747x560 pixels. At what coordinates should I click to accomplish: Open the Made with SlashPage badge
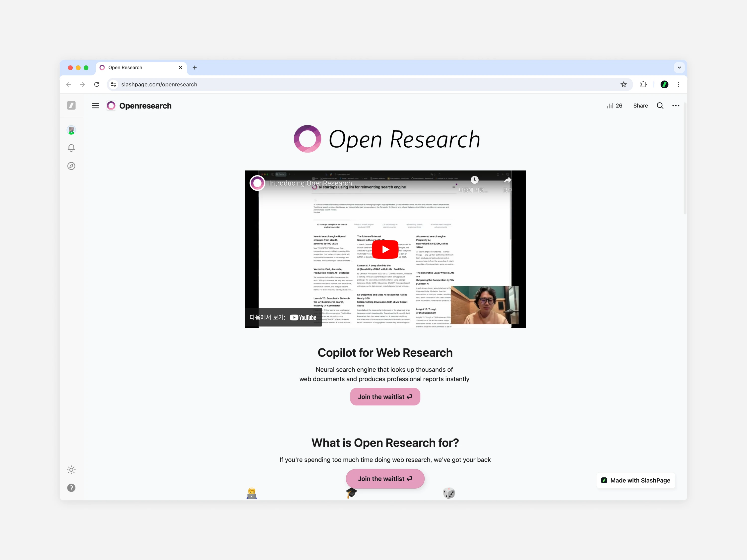pyautogui.click(x=635, y=480)
